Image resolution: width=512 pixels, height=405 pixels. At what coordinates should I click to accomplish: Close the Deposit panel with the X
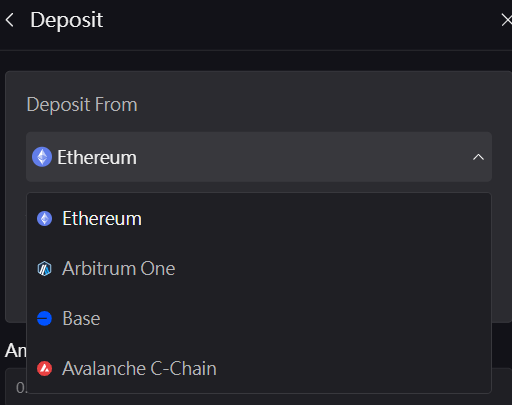(x=507, y=20)
